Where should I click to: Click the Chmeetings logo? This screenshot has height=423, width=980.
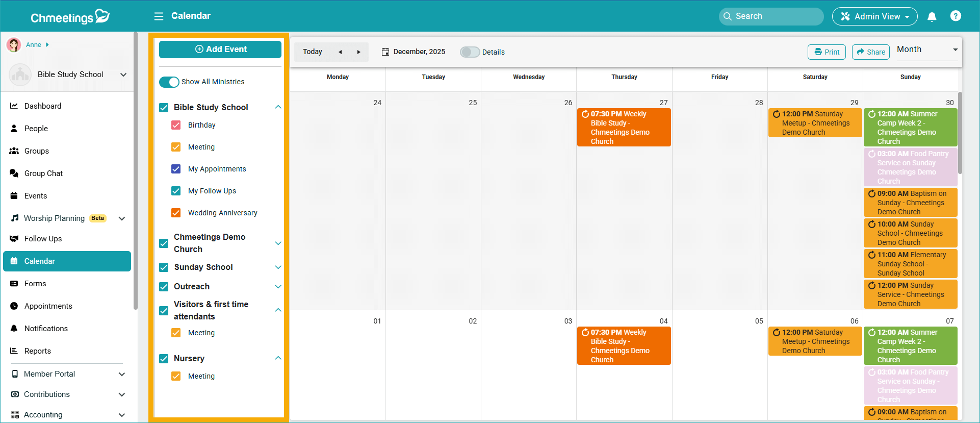(70, 17)
